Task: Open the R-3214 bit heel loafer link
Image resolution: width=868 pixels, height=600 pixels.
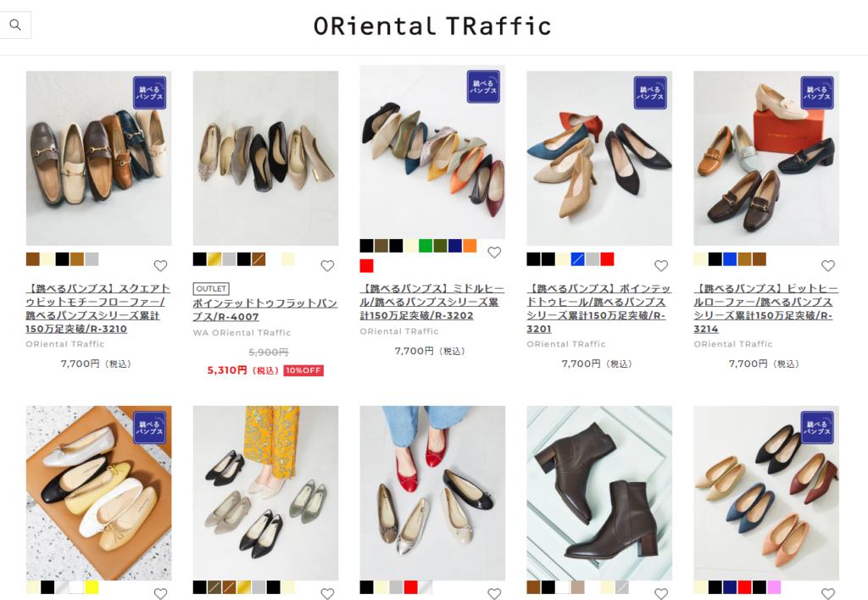Action: [x=766, y=308]
